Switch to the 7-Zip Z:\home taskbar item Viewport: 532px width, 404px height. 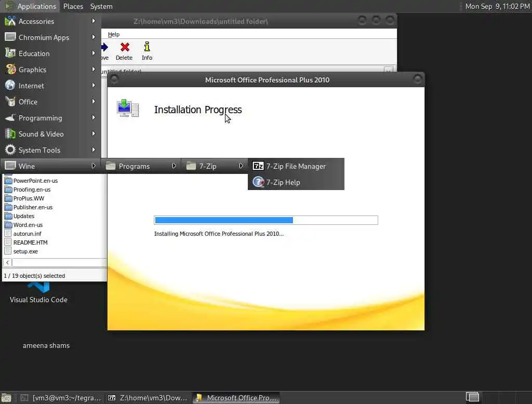point(148,398)
